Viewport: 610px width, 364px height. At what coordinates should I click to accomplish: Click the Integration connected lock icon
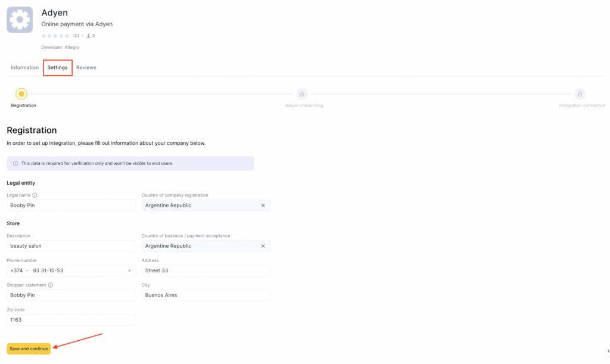coord(580,94)
